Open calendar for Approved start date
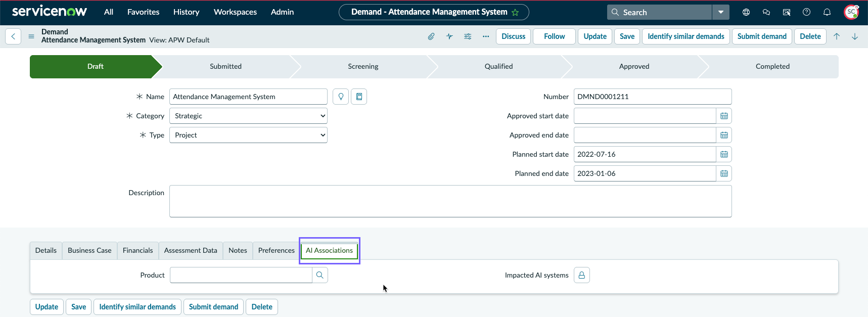The width and height of the screenshot is (868, 317). pos(724,116)
